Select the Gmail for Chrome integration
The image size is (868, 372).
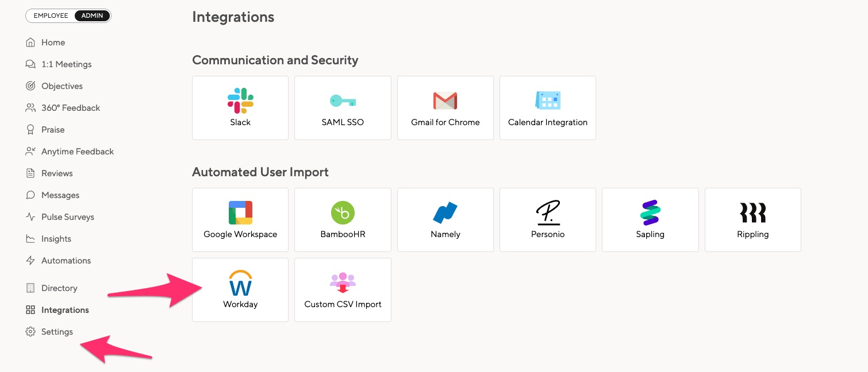click(x=445, y=107)
